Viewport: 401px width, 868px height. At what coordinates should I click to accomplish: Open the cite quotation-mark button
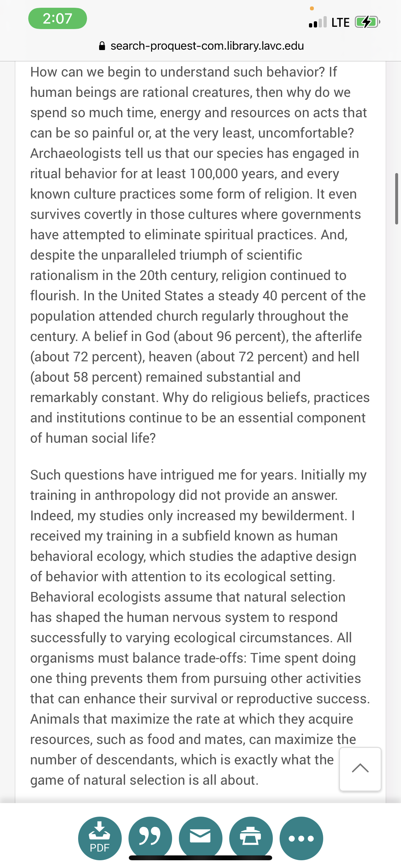point(150,838)
